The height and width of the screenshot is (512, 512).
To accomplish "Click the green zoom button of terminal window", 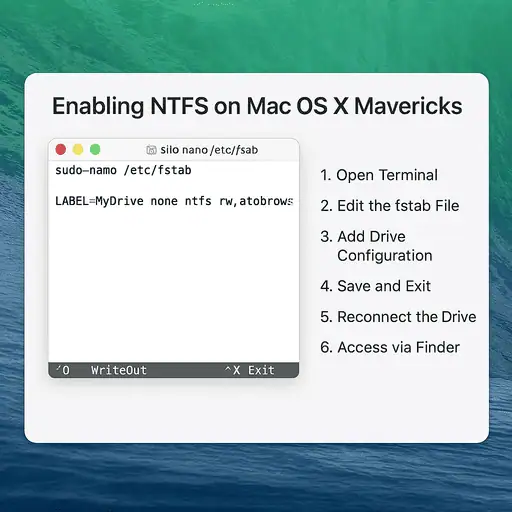I will click(x=95, y=149).
